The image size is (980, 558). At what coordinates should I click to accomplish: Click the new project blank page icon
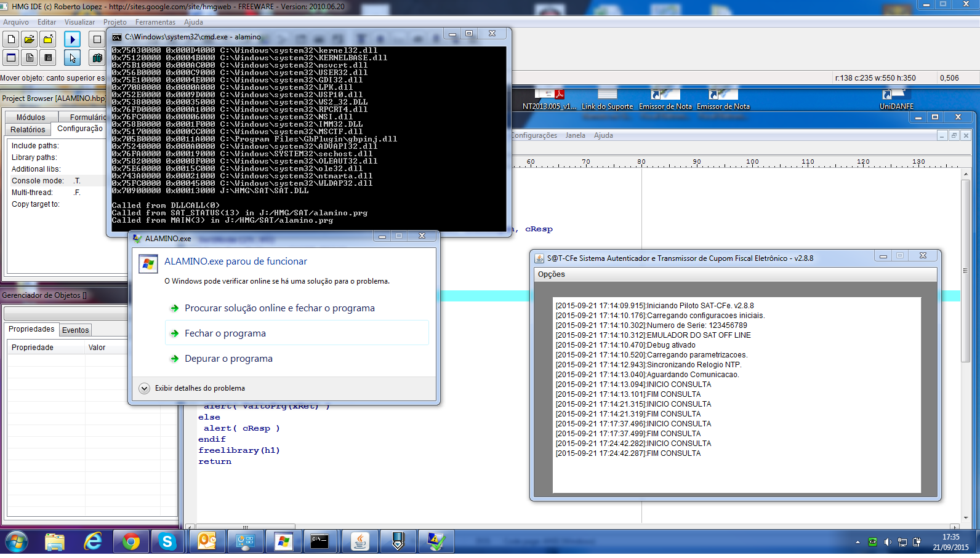point(11,39)
